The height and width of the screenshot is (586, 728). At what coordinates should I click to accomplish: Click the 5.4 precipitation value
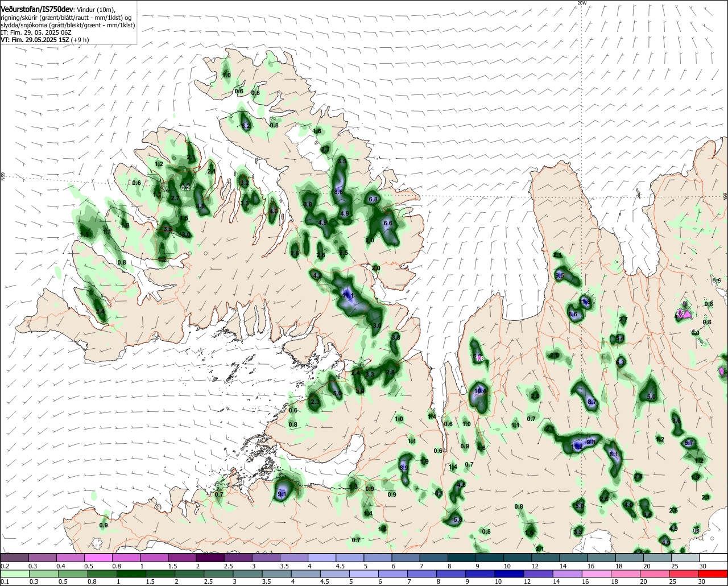point(620,339)
